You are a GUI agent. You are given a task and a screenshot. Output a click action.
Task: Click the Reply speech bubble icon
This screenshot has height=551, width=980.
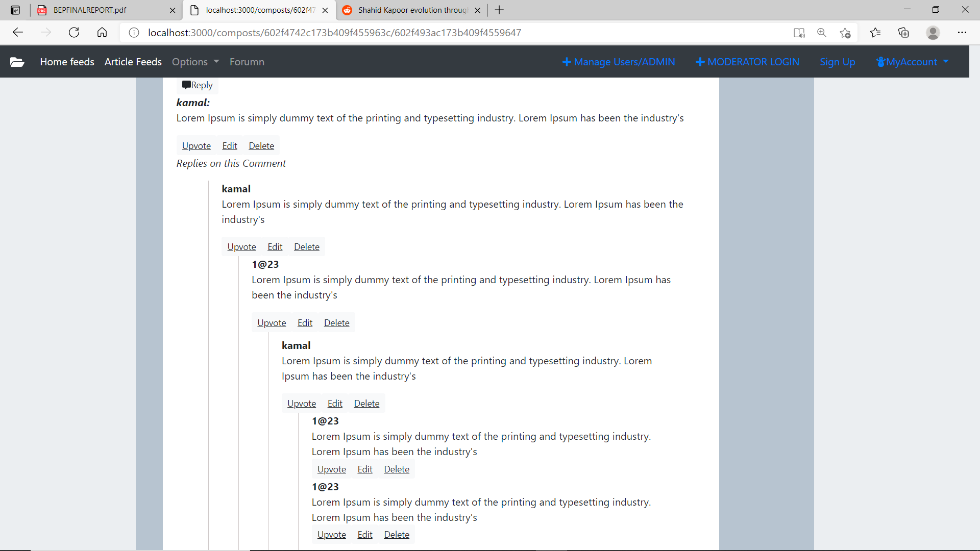pyautogui.click(x=187, y=84)
